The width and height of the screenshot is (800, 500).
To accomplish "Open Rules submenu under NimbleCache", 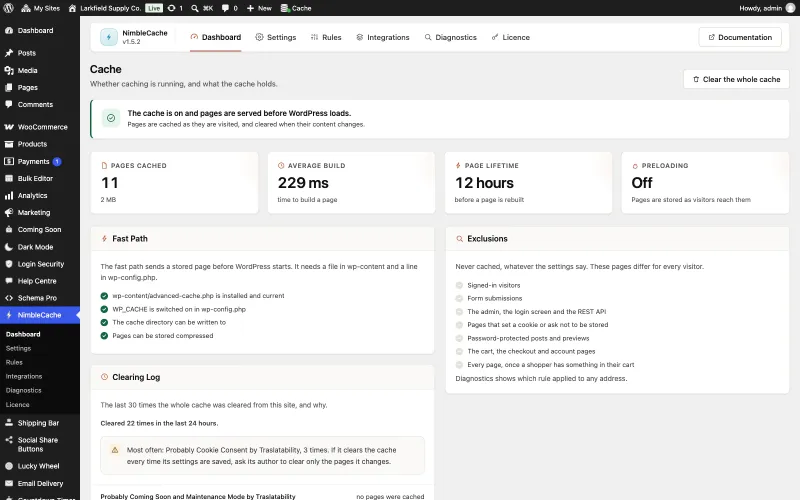I will point(14,362).
